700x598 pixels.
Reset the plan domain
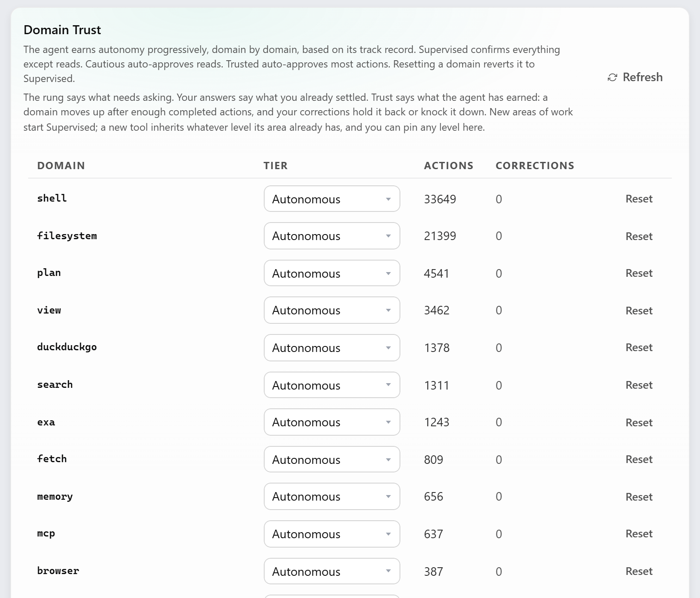pos(639,273)
